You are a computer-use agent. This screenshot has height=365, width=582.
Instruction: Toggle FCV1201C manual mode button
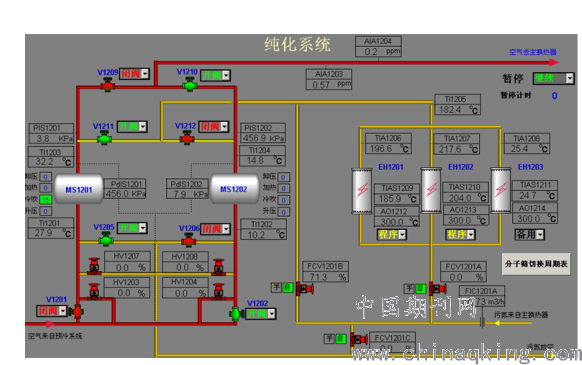coord(329,338)
